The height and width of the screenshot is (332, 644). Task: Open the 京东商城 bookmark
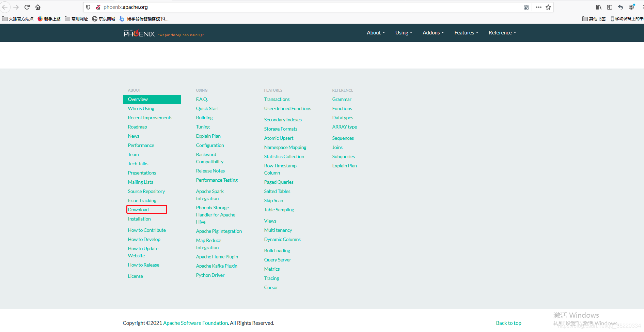[x=104, y=19]
